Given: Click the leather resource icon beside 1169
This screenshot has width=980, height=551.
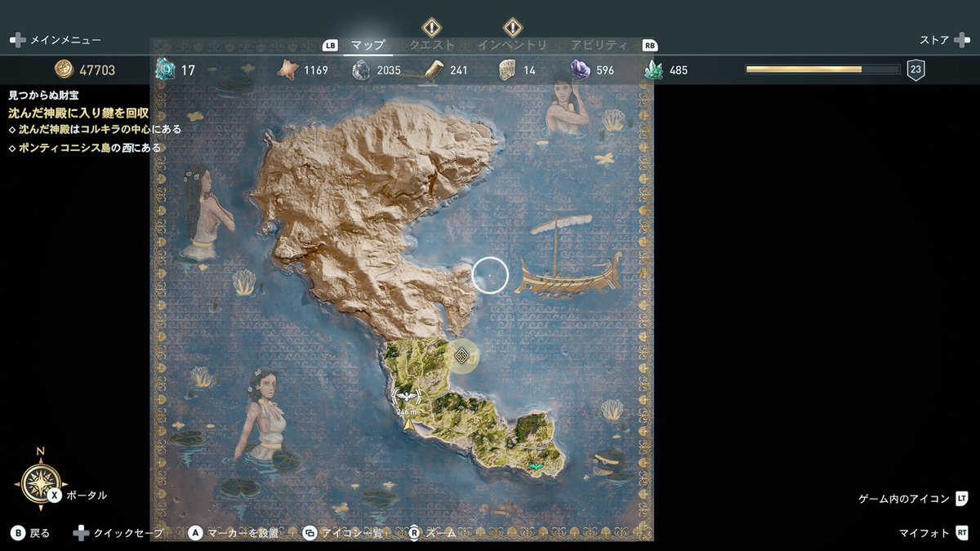Looking at the screenshot, I should tap(287, 70).
